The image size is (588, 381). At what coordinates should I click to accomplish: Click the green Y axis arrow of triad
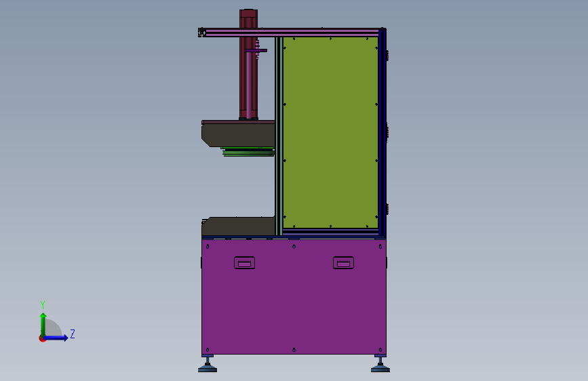click(x=43, y=324)
